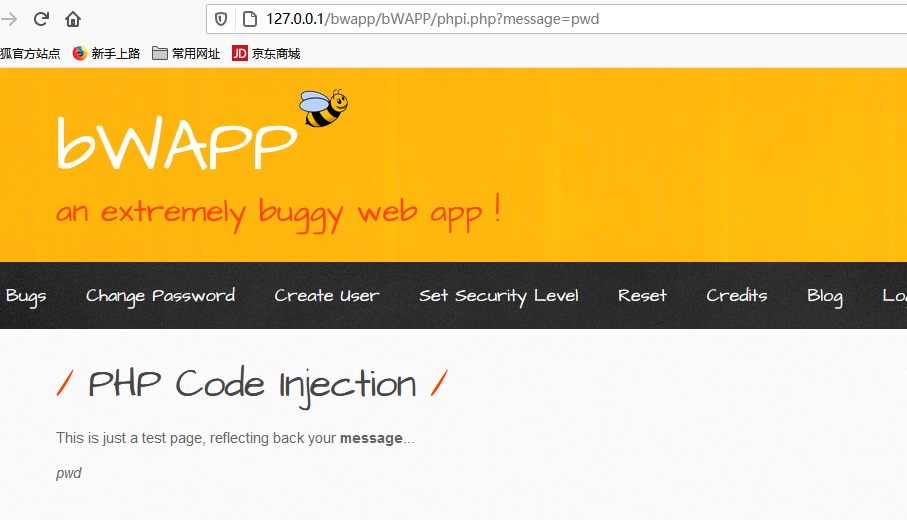The width and height of the screenshot is (907, 520).
Task: Click the page info document icon
Action: click(x=250, y=19)
